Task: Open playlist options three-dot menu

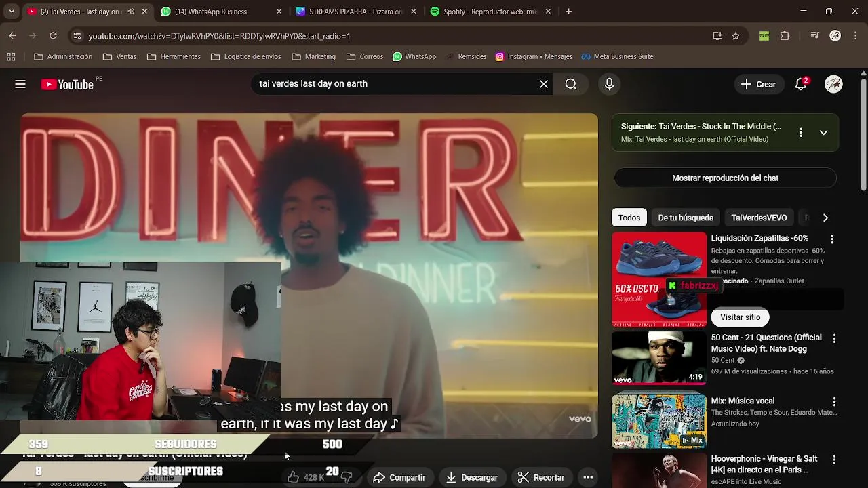Action: coord(801,133)
